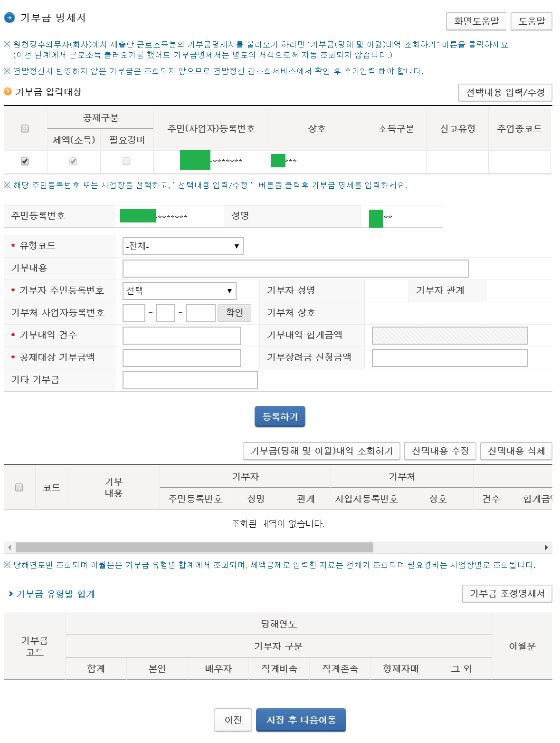Click 기부금(당해 및 이월)내역 조회하기
560x743 pixels.
point(321,451)
